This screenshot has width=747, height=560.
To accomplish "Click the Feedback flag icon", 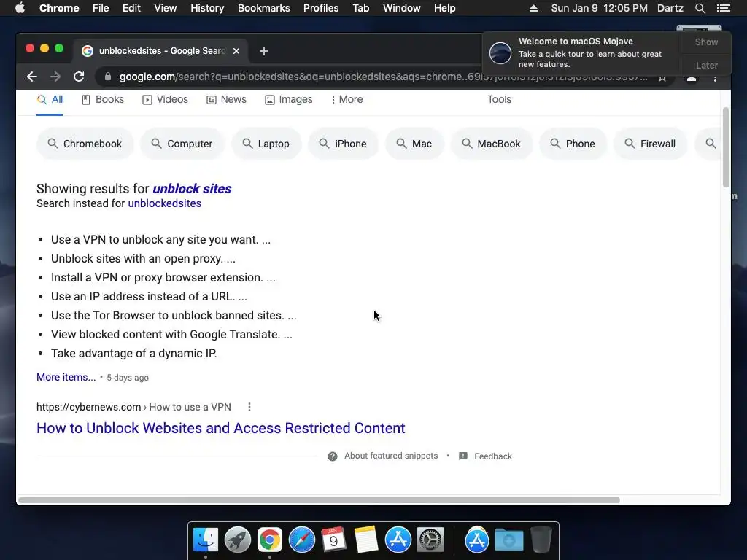I will (x=462, y=456).
